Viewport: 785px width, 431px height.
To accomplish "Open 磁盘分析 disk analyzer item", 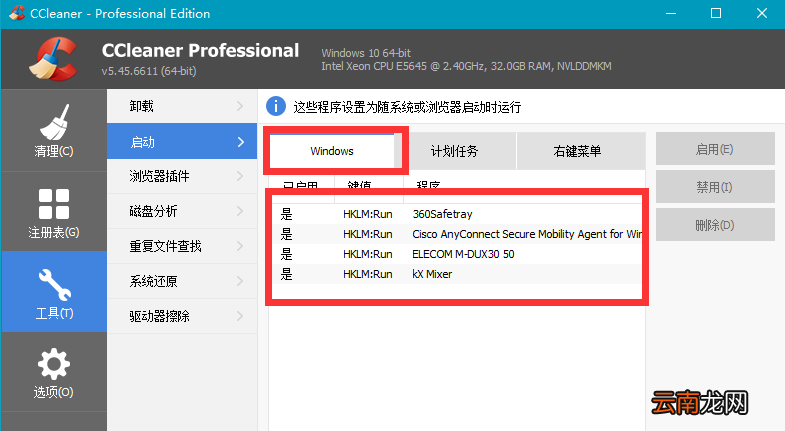I will coord(182,211).
